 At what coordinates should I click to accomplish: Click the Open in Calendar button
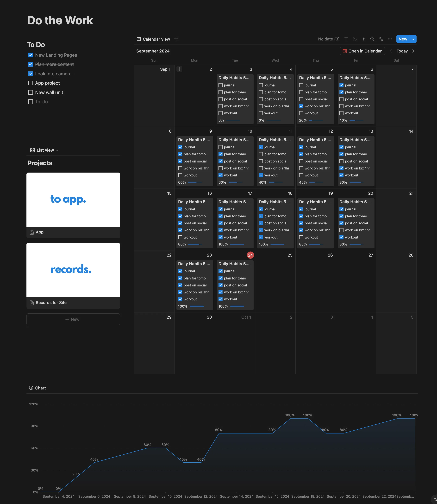click(x=362, y=51)
